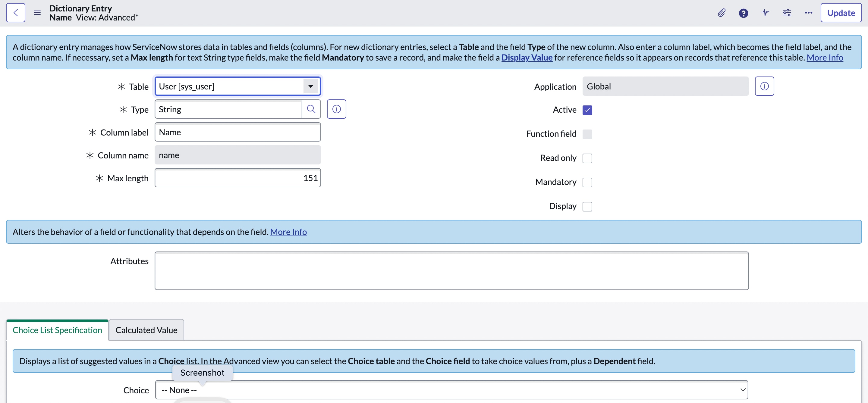Image resolution: width=868 pixels, height=403 pixels.
Task: Click the Attributes text area
Action: click(x=451, y=271)
